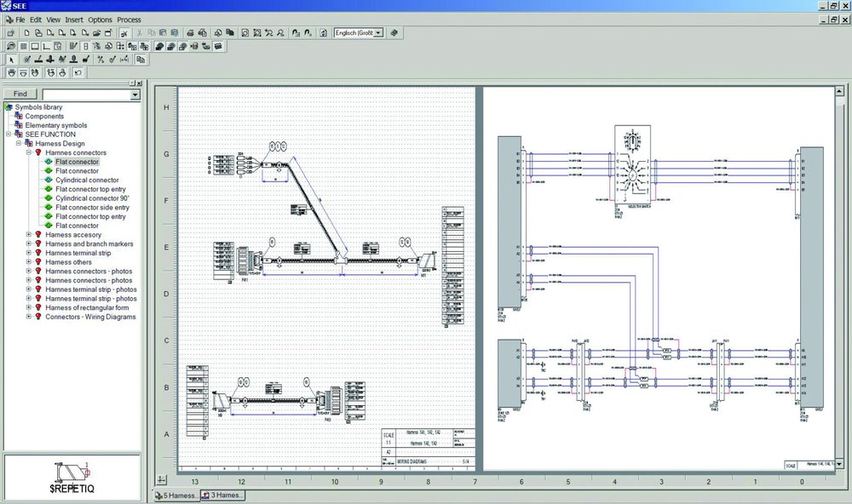Open the Englisch language dropdown
This screenshot has height=504, width=852.
pyautogui.click(x=378, y=33)
